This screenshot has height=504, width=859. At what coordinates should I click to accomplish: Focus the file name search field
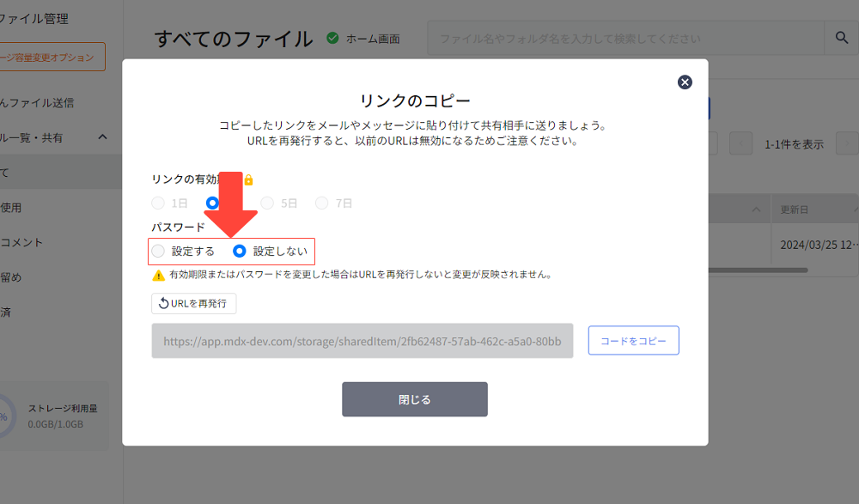[x=625, y=39]
